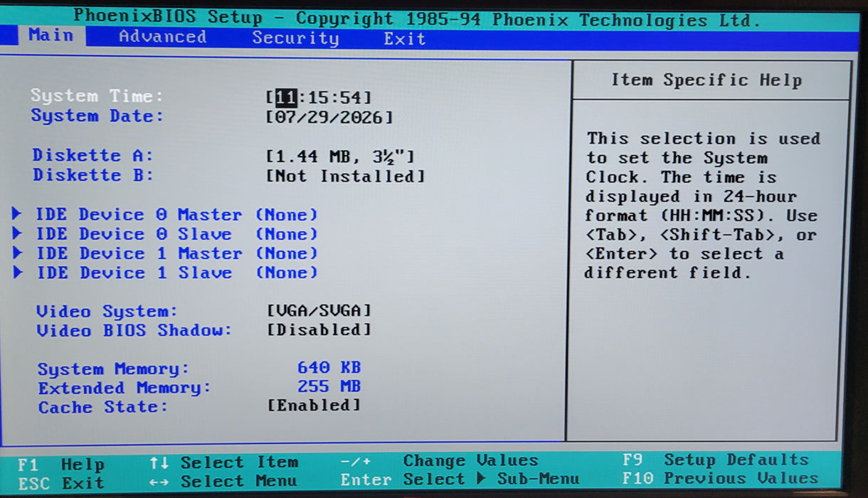This screenshot has height=498, width=868.
Task: Select the System Date value 07/29/2026
Action: [329, 117]
